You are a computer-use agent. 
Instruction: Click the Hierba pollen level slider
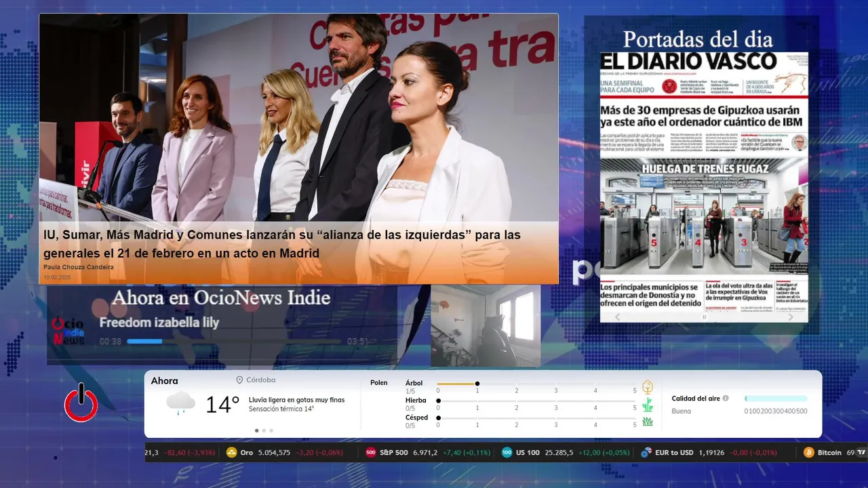537,401
